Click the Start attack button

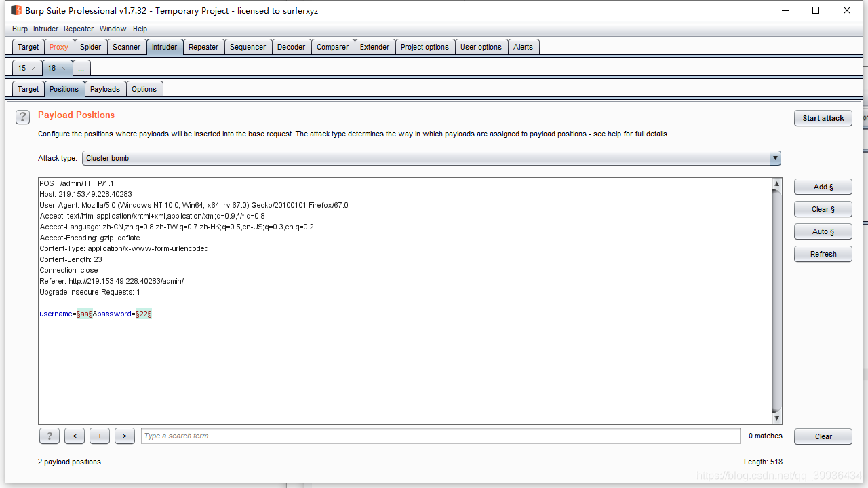[x=823, y=118]
